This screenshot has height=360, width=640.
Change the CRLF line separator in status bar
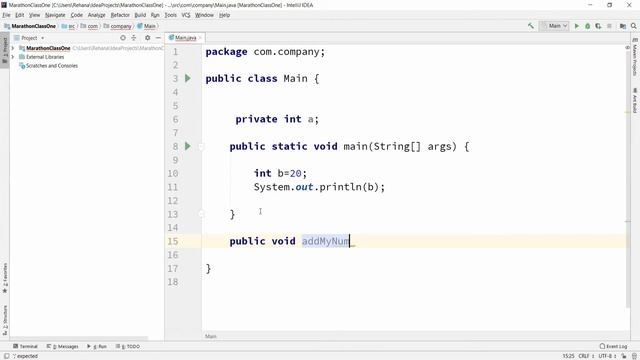click(586, 356)
